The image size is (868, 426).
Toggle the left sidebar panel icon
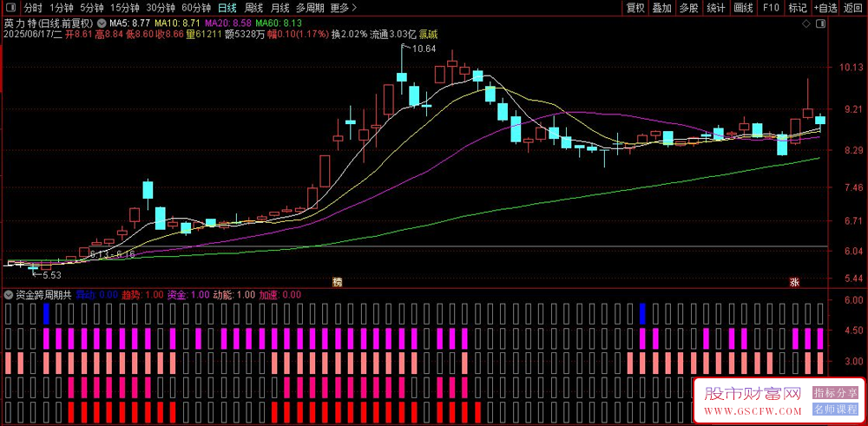click(12, 8)
